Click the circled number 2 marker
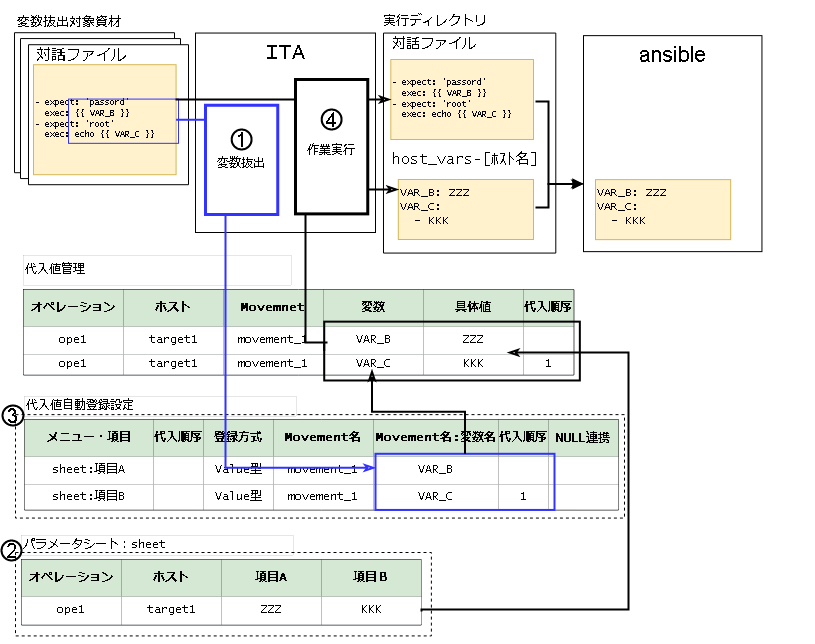 coord(12,550)
